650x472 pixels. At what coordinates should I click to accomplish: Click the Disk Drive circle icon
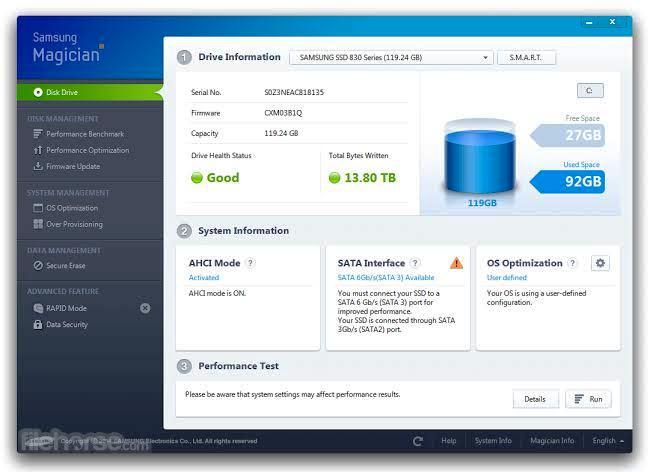(x=38, y=92)
